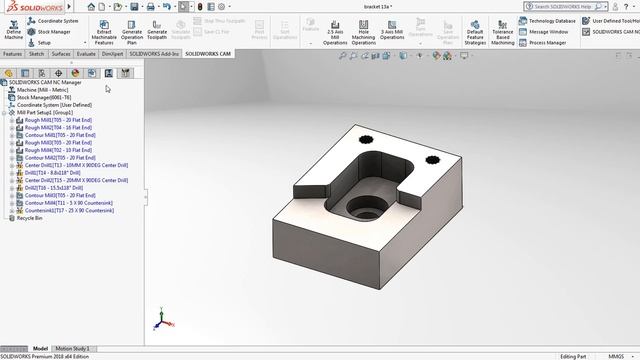Screen dimensions: 640x360
Task: Select the Recycle Bin tree item
Action: pyautogui.click(x=29, y=218)
